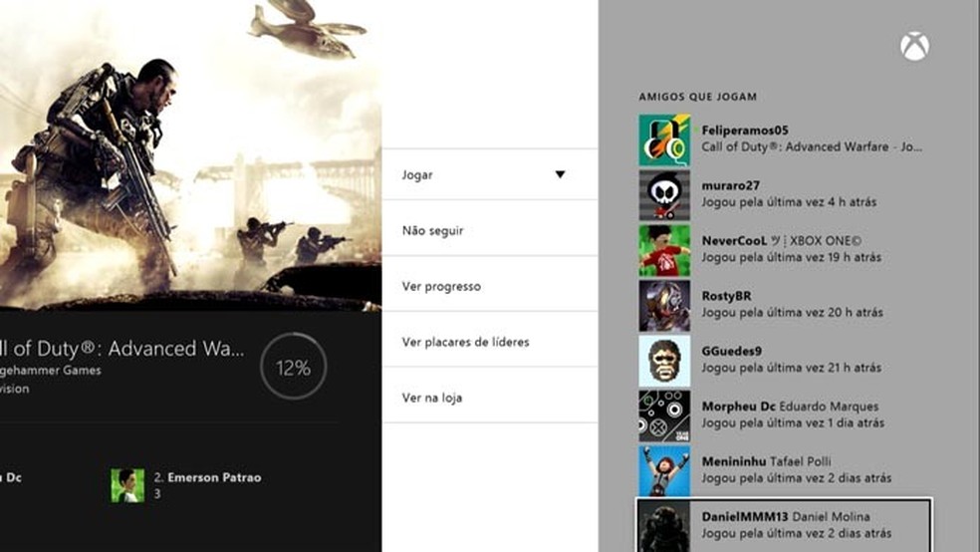Click Feliperamos05's Advanced Warfare status line
This screenshot has width=980, height=552.
pyautogui.click(x=812, y=146)
